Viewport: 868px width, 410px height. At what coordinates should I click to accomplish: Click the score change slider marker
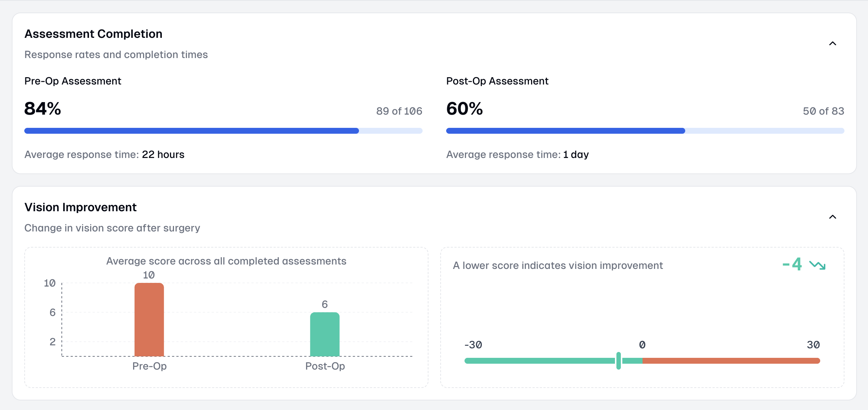tap(619, 360)
